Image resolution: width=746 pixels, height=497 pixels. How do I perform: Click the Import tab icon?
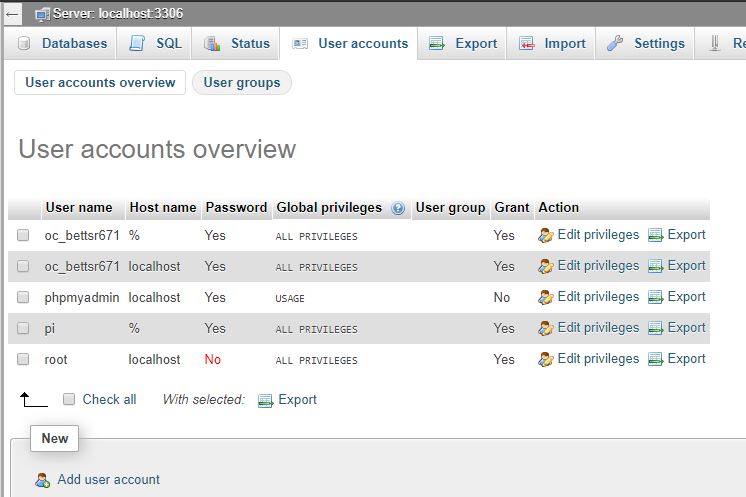coord(526,44)
